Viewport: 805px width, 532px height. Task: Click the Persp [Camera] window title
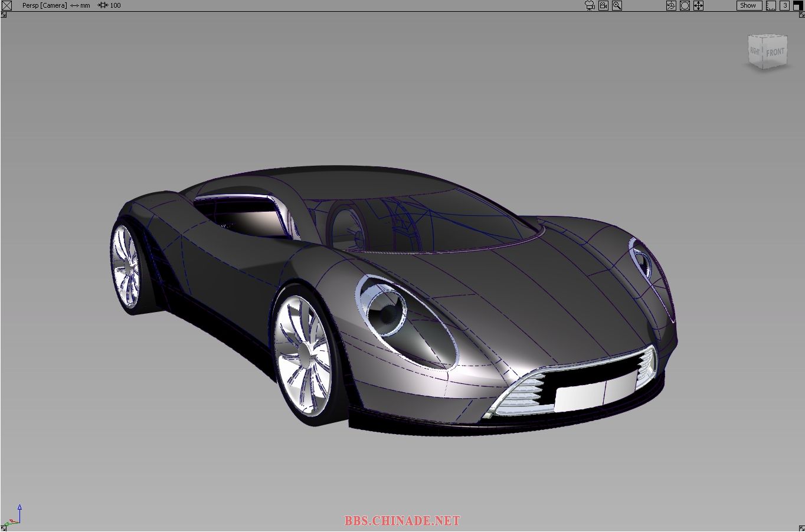pyautogui.click(x=44, y=5)
